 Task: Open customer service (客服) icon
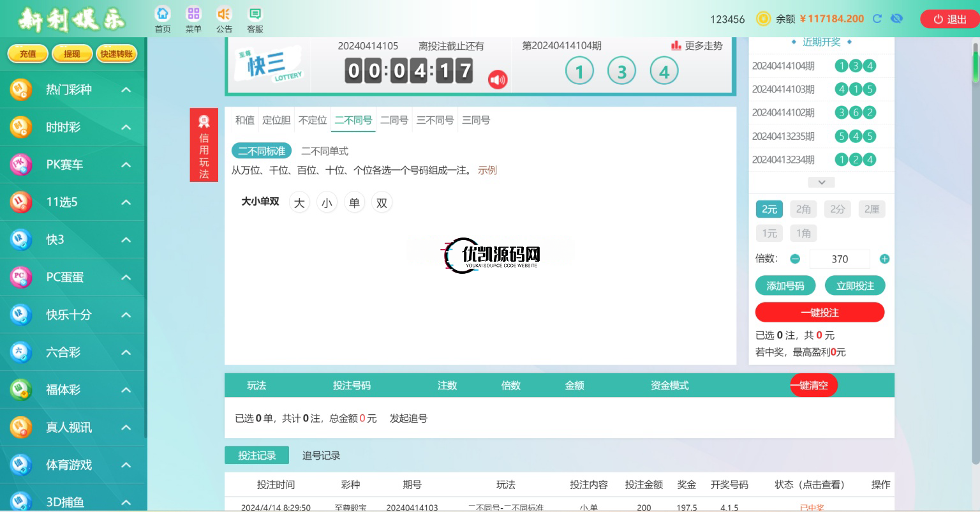255,14
